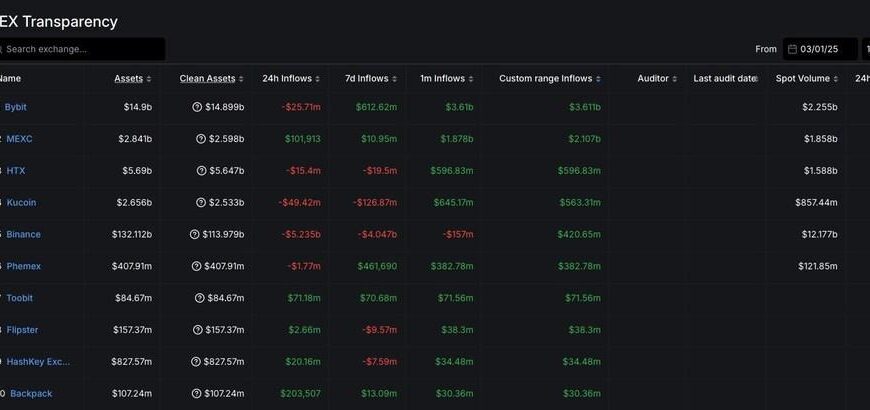Click help icon beside Flipster clean assets
The width and height of the screenshot is (870, 410).
tap(198, 330)
